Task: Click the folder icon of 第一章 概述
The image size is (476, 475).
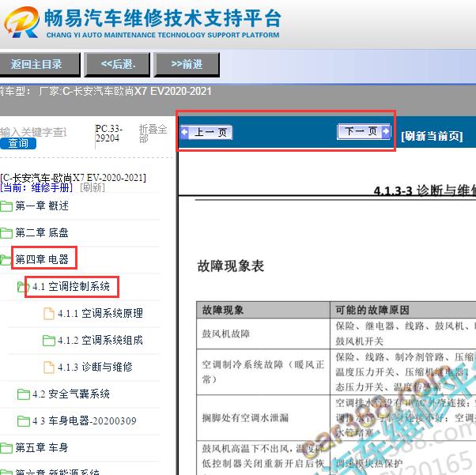Action: click(x=6, y=206)
